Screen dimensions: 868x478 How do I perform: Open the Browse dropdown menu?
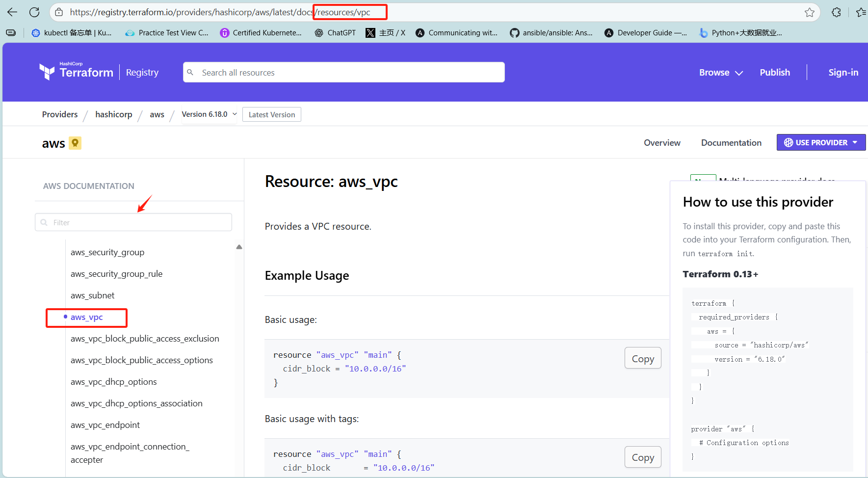click(721, 72)
